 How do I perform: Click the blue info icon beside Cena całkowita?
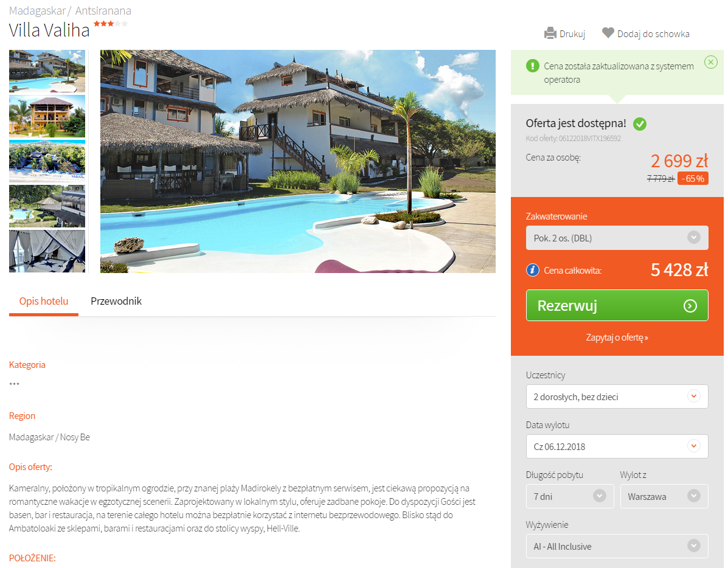pyautogui.click(x=533, y=270)
